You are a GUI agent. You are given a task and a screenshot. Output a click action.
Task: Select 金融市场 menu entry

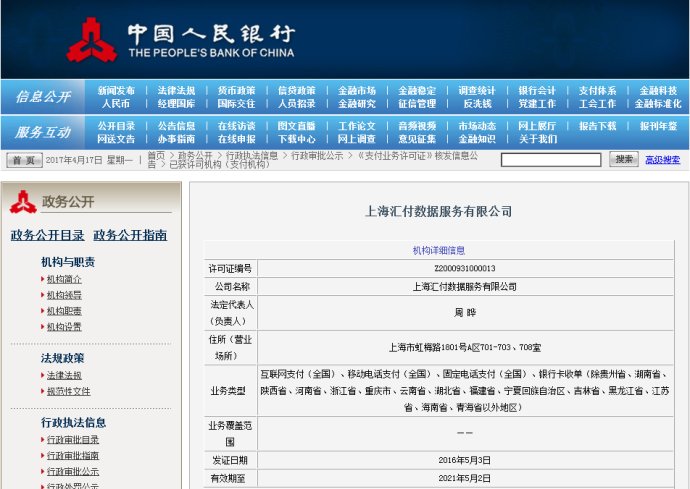pyautogui.click(x=357, y=91)
